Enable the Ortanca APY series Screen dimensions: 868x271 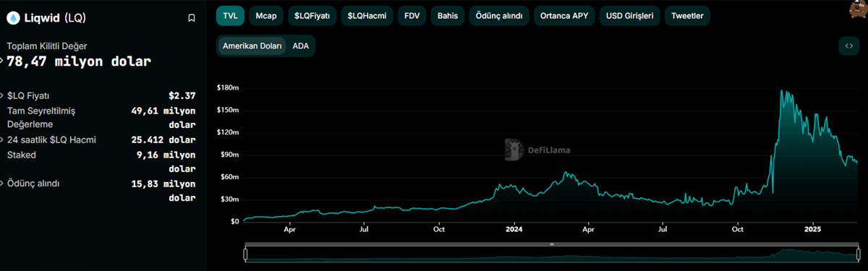[564, 15]
